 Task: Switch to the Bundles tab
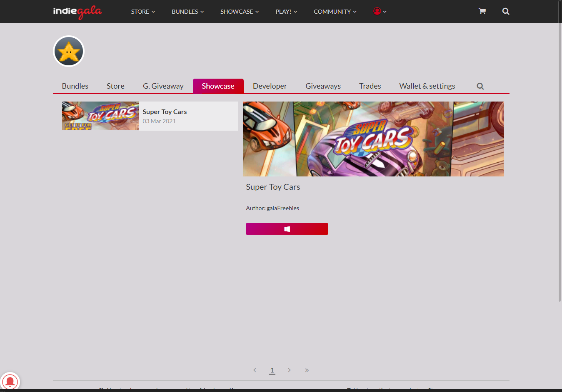75,86
